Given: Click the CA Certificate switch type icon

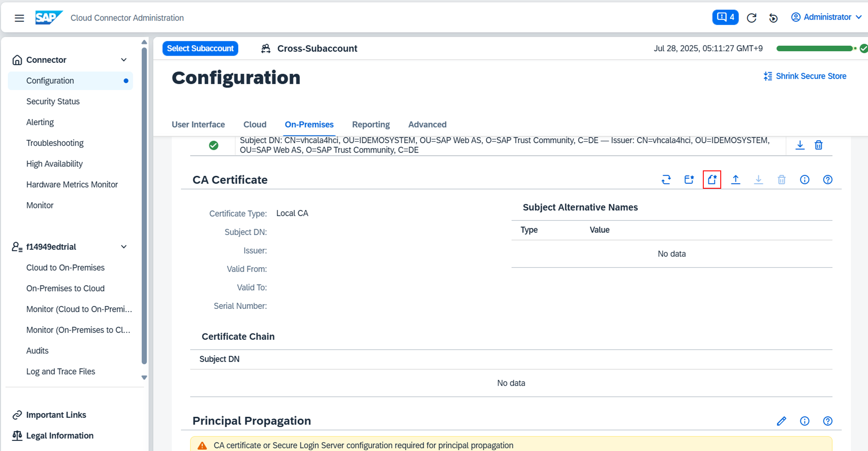Looking at the screenshot, I should coord(666,180).
